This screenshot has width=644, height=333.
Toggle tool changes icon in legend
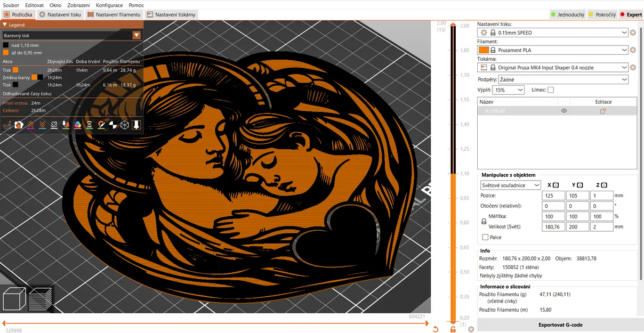pos(66,125)
